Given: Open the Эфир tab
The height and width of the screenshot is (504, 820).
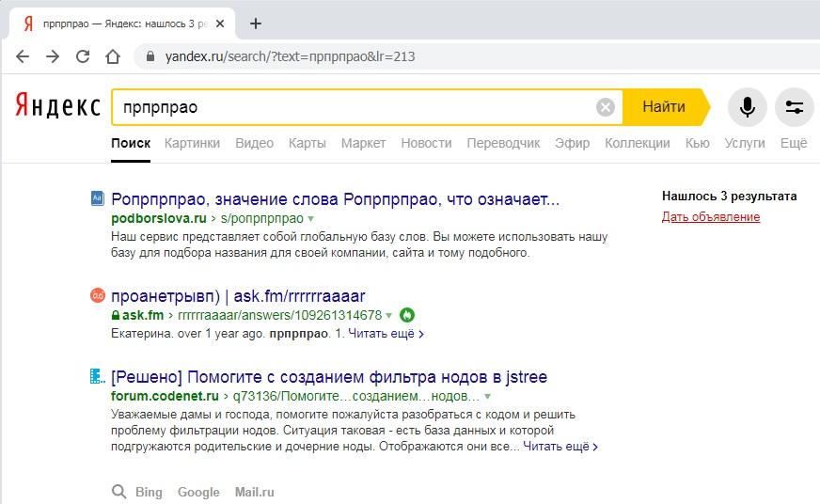Looking at the screenshot, I should (x=572, y=143).
